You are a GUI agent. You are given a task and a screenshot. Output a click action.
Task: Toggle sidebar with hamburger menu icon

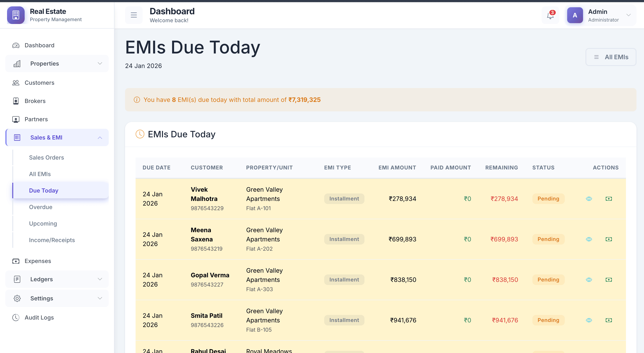point(134,15)
